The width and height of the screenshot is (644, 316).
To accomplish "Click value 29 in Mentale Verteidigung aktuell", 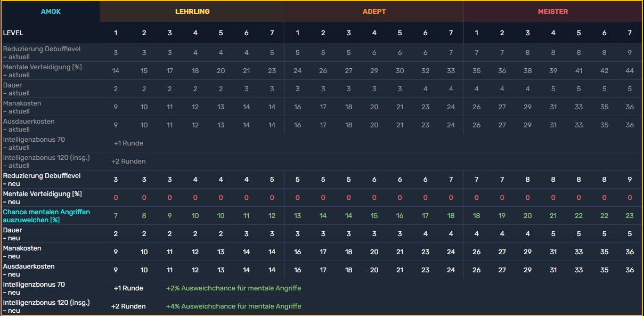I will coord(374,70).
